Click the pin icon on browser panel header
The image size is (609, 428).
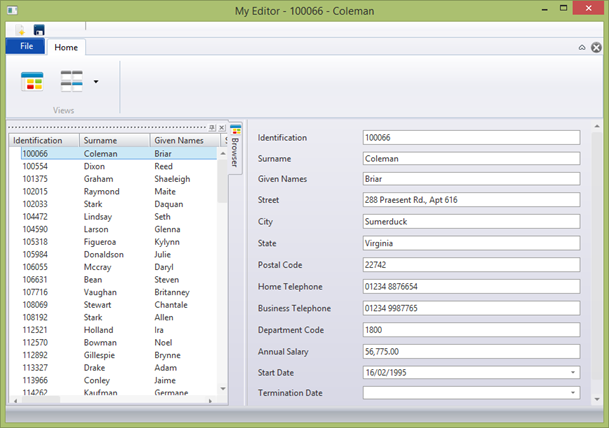[212, 128]
